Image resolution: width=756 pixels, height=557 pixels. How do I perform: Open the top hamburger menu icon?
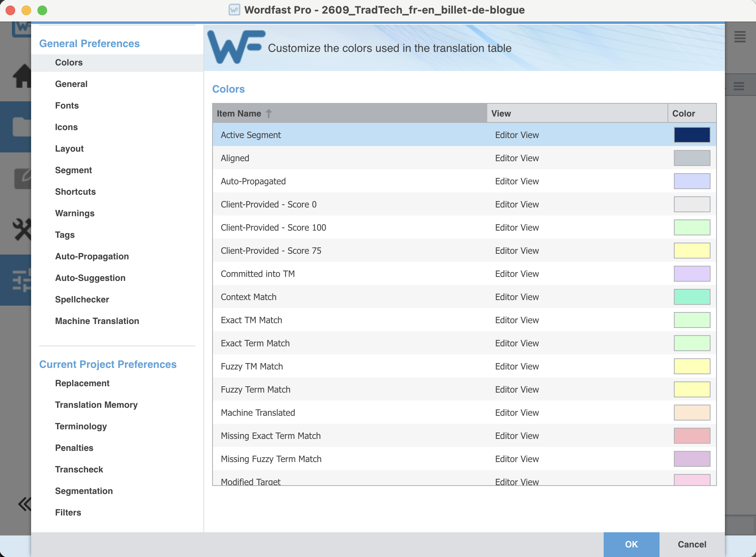tap(740, 37)
